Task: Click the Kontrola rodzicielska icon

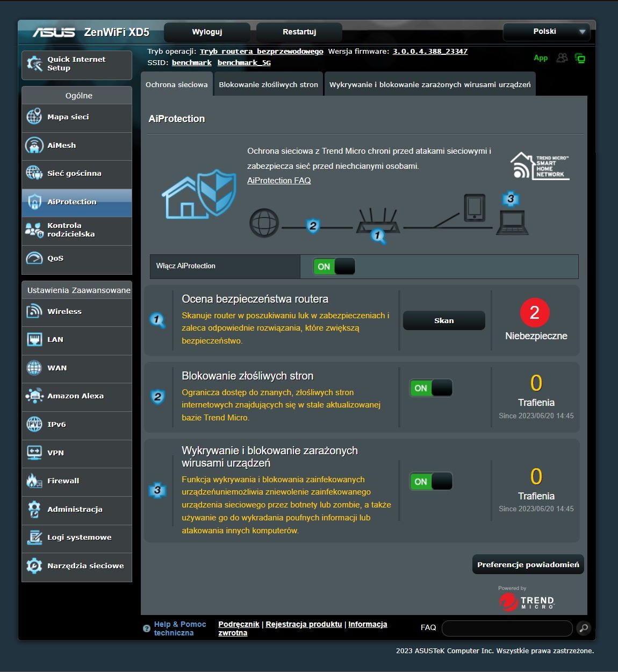Action: (x=34, y=230)
